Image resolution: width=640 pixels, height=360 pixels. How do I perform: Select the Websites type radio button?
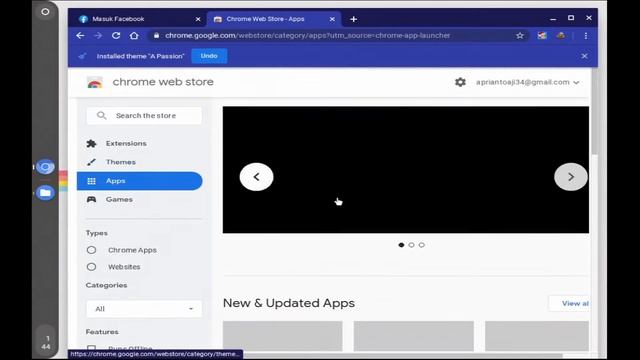91,267
